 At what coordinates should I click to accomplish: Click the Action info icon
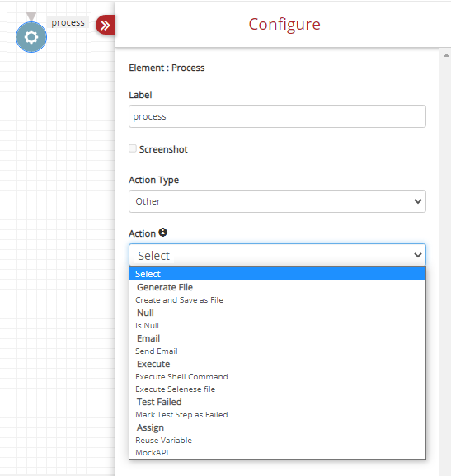click(x=163, y=233)
